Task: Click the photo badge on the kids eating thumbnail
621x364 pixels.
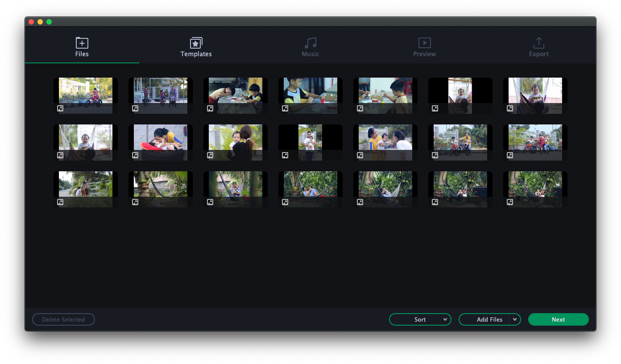Action: [x=210, y=108]
